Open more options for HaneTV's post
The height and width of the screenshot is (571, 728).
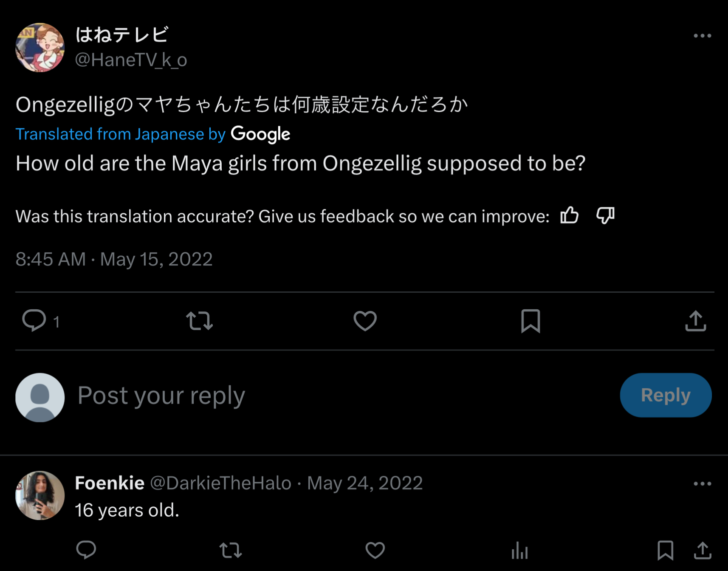[702, 36]
